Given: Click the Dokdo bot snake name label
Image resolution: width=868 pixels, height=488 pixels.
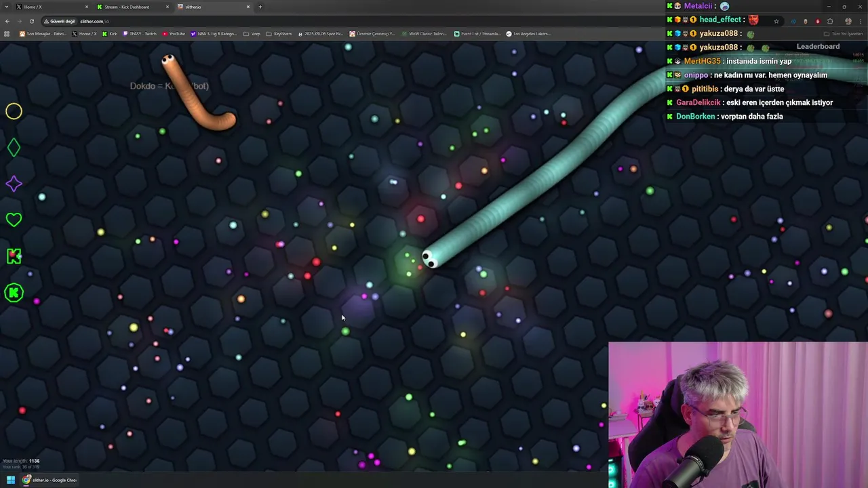Looking at the screenshot, I should [x=169, y=86].
